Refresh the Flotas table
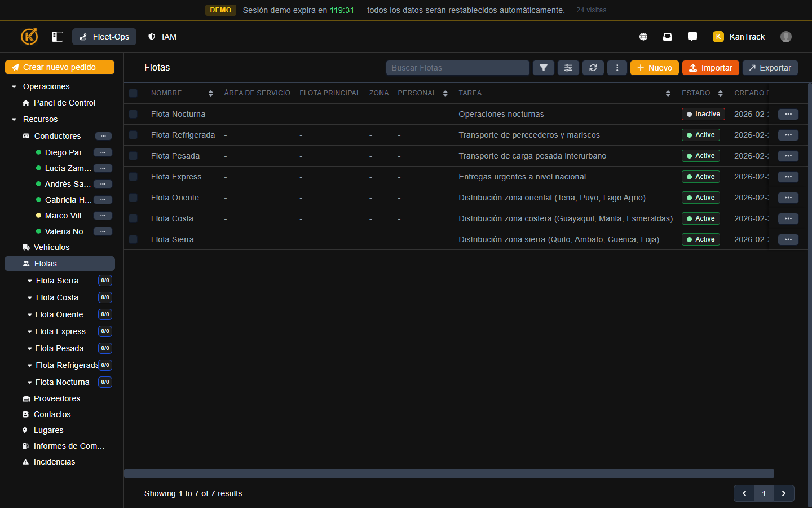812x508 pixels. (x=593, y=68)
